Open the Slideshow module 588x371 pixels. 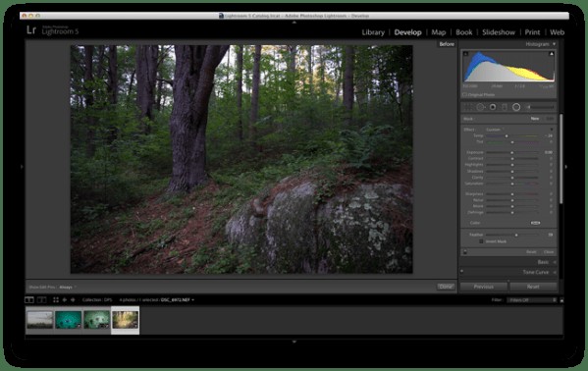[x=499, y=32]
